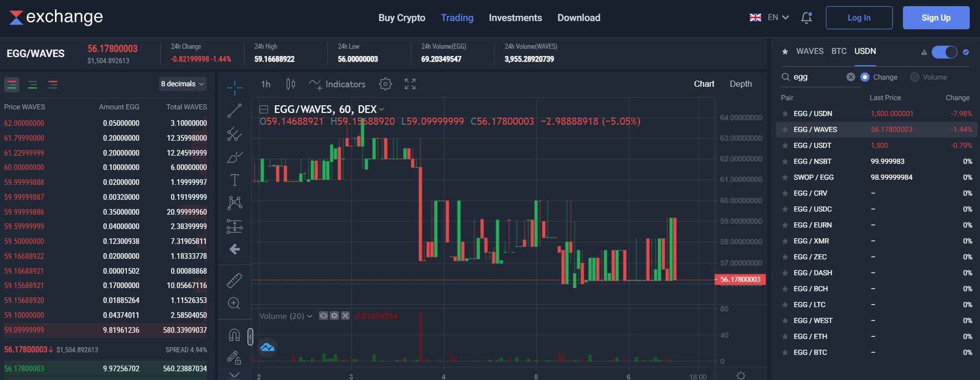Sort pairs by Last Price column

(x=885, y=98)
